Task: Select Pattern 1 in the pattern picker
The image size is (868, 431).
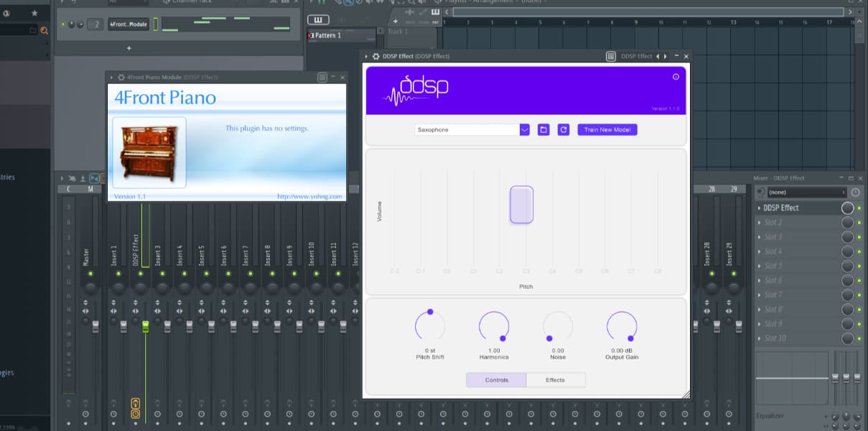Action: 342,35
